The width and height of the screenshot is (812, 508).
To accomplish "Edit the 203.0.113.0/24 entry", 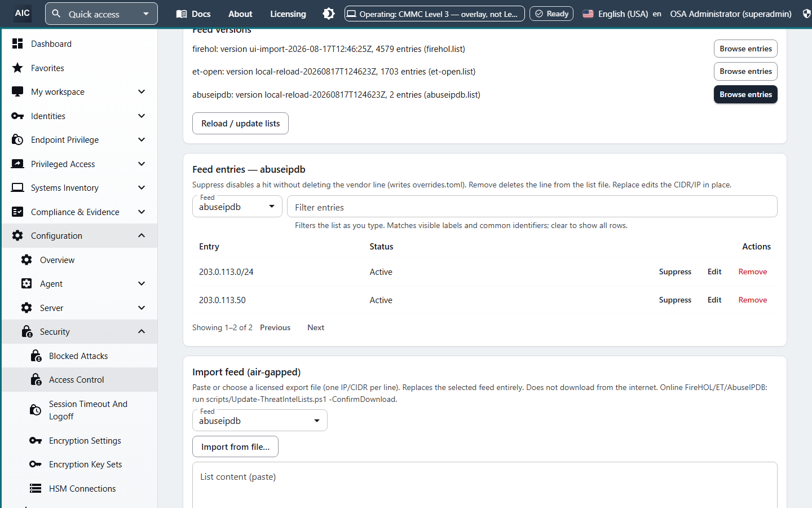I will pyautogui.click(x=714, y=271).
